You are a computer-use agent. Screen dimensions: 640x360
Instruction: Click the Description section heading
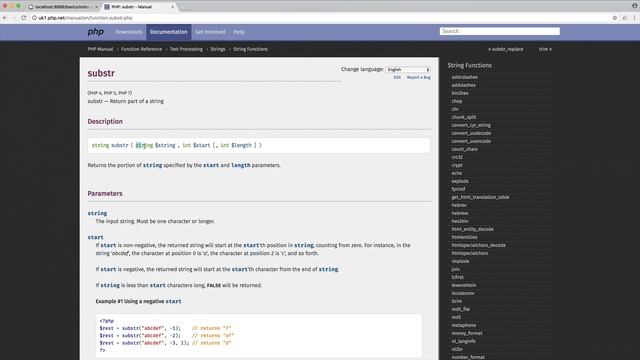[105, 122]
